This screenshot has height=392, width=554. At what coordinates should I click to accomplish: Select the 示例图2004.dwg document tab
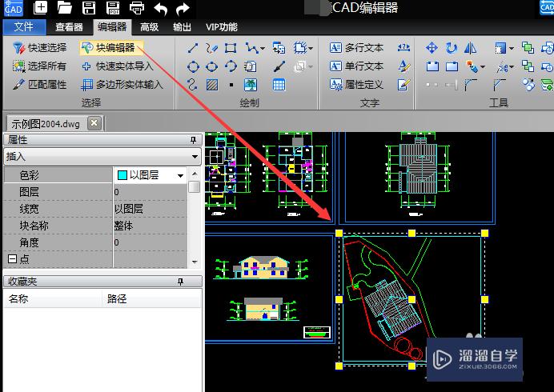coord(46,124)
